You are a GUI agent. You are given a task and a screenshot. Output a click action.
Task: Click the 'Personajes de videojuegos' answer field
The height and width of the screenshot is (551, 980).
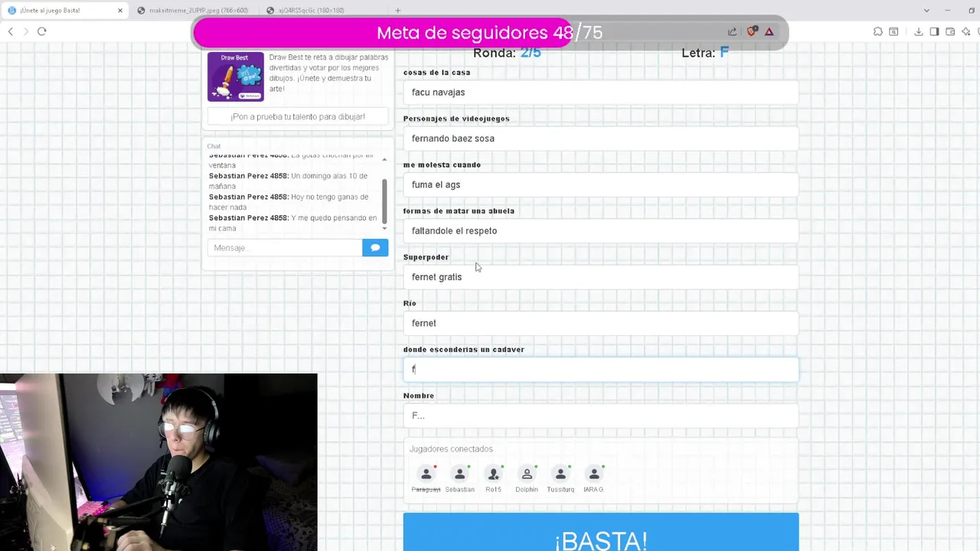coord(601,139)
